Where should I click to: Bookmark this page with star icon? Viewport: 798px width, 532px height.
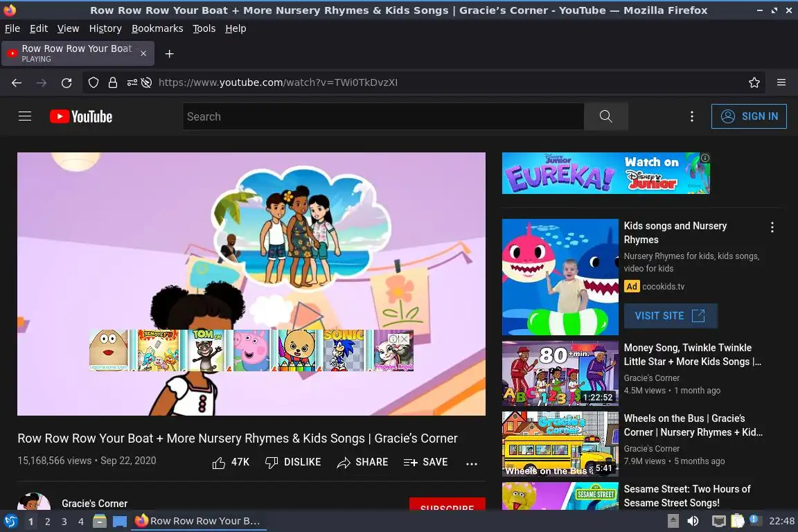point(754,82)
